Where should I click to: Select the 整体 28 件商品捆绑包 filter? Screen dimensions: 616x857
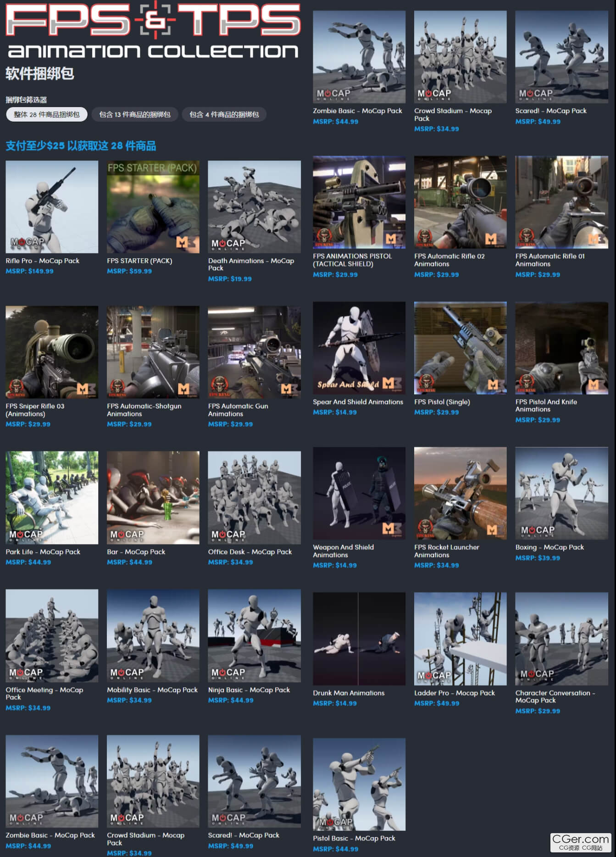click(x=46, y=114)
